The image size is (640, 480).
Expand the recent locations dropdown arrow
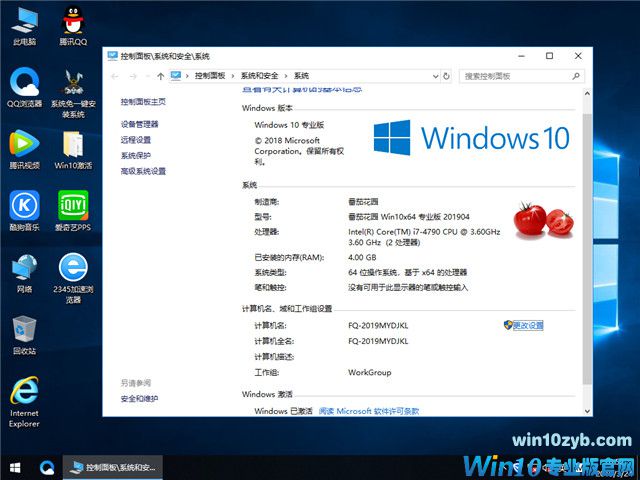pyautogui.click(x=147, y=76)
